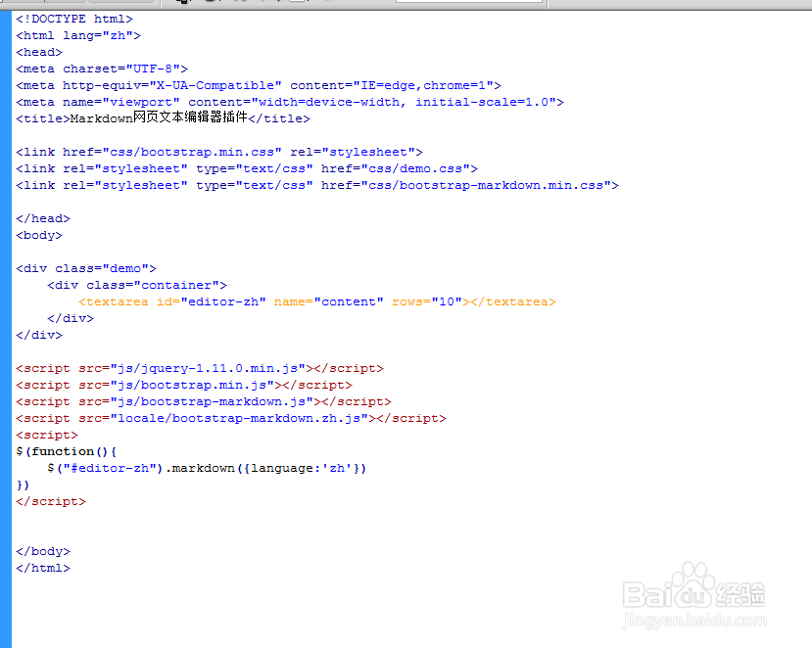Click the <title>Markdown line

click(164, 117)
